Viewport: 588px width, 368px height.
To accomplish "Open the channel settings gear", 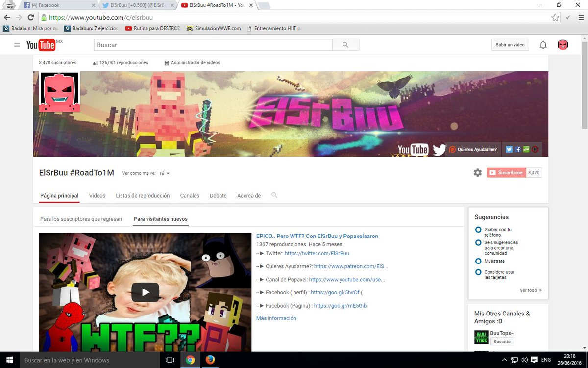I will point(478,173).
